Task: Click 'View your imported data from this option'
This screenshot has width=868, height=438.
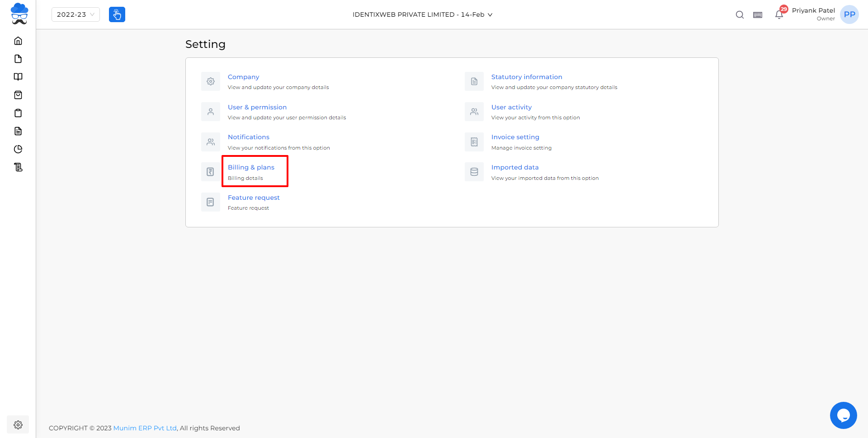Action: pyautogui.click(x=545, y=178)
